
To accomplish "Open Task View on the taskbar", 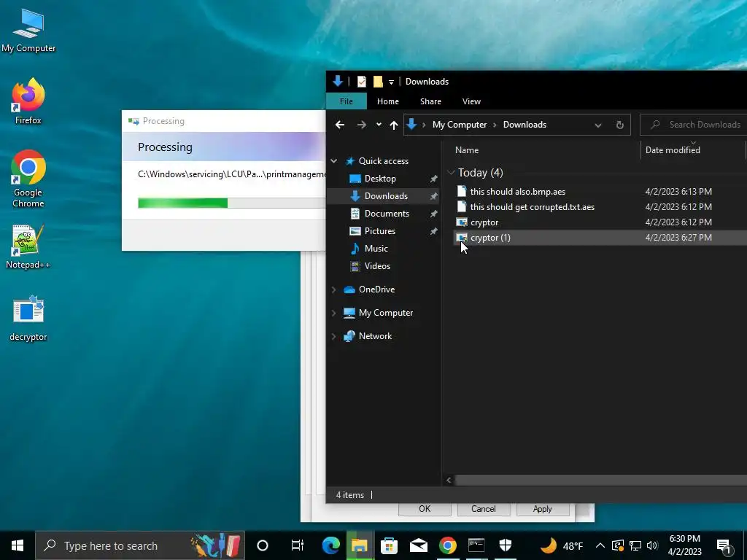I will (x=298, y=545).
